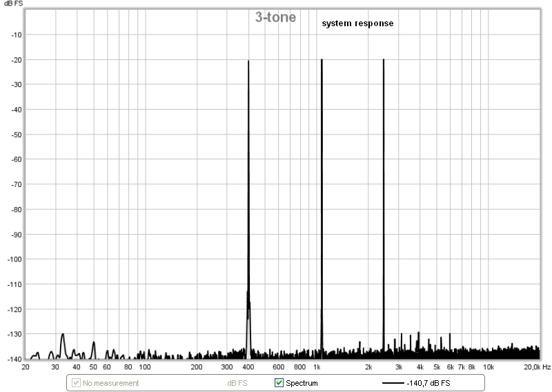This screenshot has height=392, width=552.
Task: Click the -100 y-axis label
Action: [x=14, y=259]
